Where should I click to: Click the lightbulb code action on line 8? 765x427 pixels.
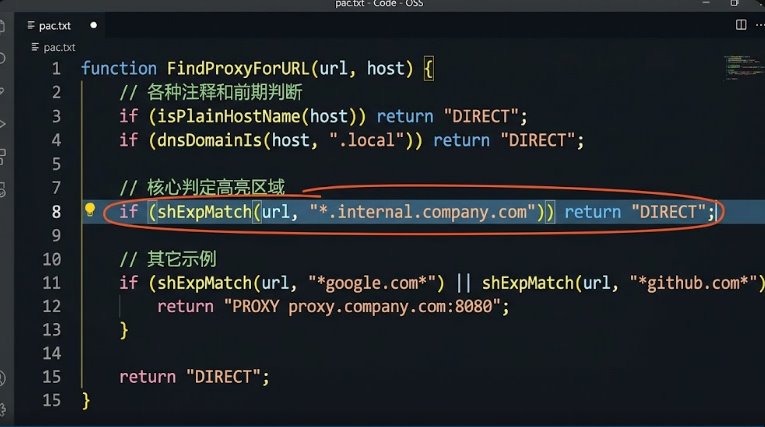coord(90,210)
